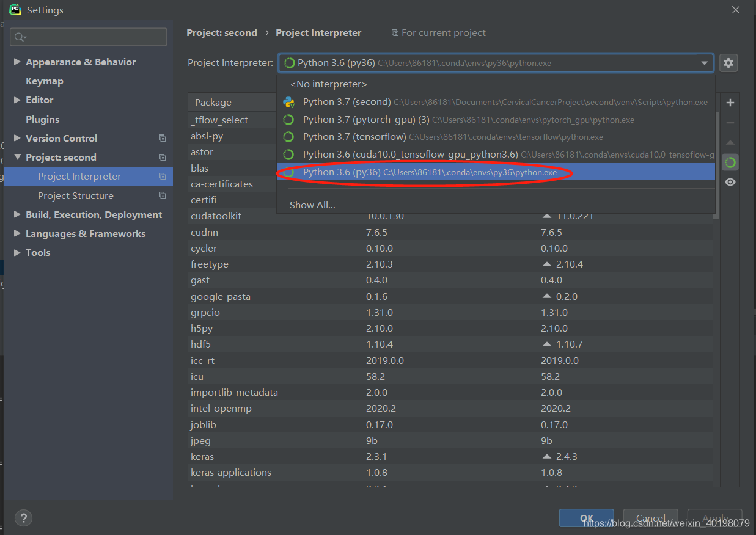756x535 pixels.
Task: Open Keymap settings page
Action: tap(44, 81)
